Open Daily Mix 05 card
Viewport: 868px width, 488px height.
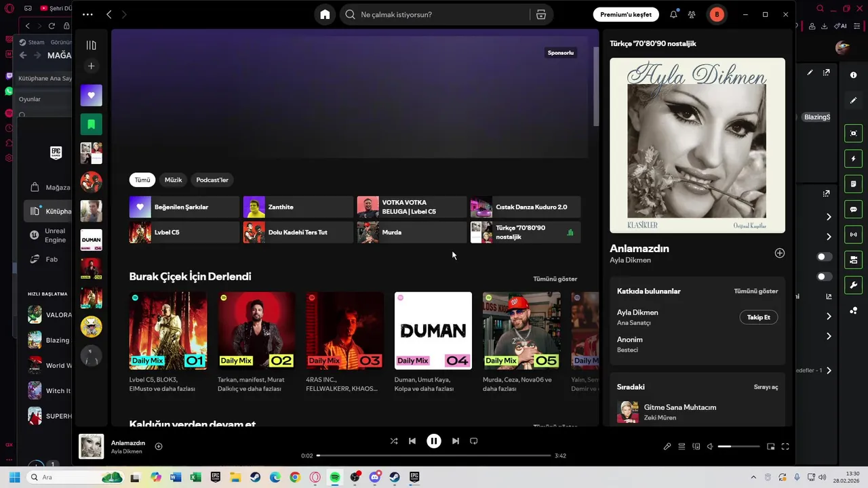[x=521, y=343]
